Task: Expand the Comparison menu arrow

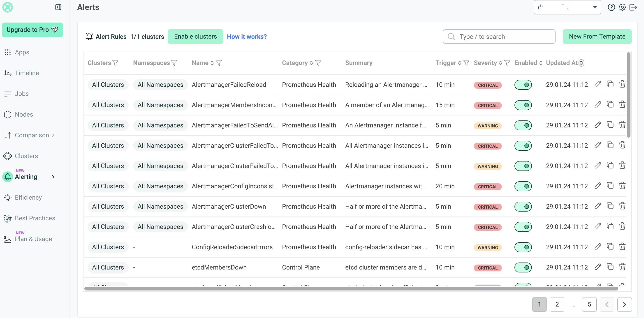Action: pyautogui.click(x=53, y=135)
